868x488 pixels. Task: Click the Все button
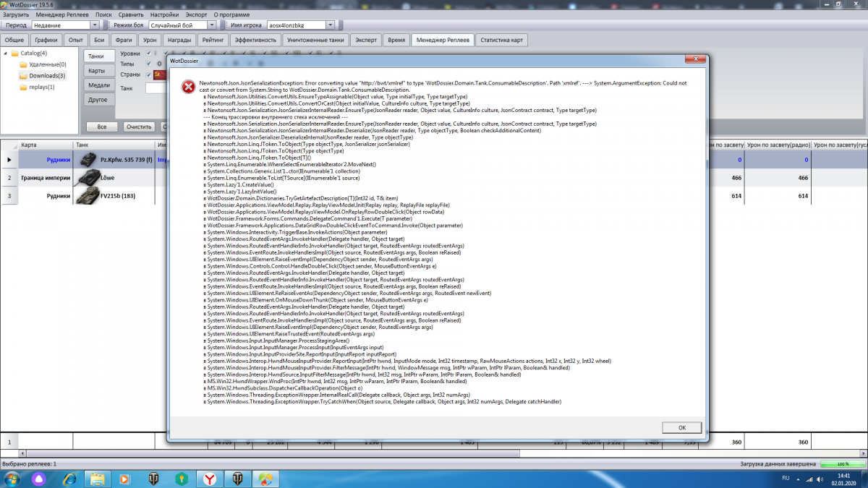coord(102,127)
